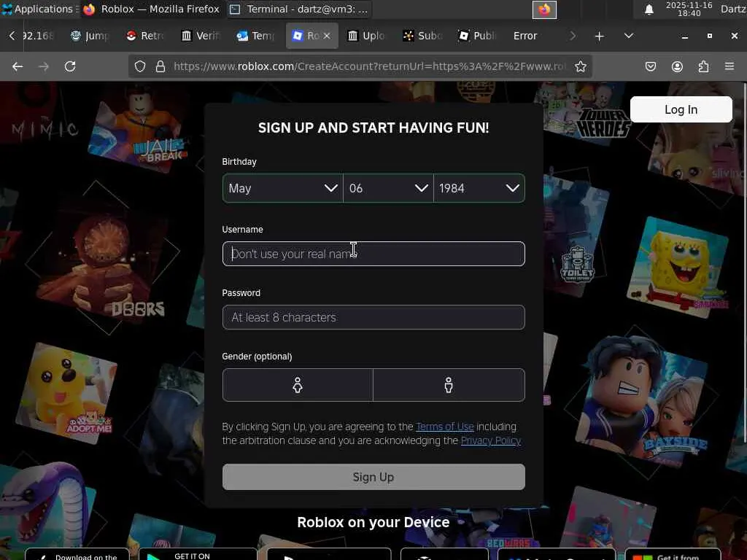Switch to the Temp tab
Viewport: 747px width, 560px height.
256,36
